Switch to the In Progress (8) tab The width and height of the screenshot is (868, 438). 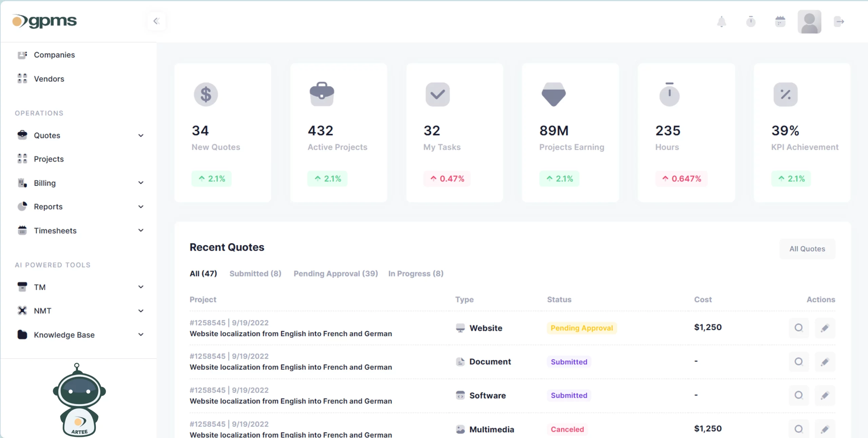click(416, 274)
